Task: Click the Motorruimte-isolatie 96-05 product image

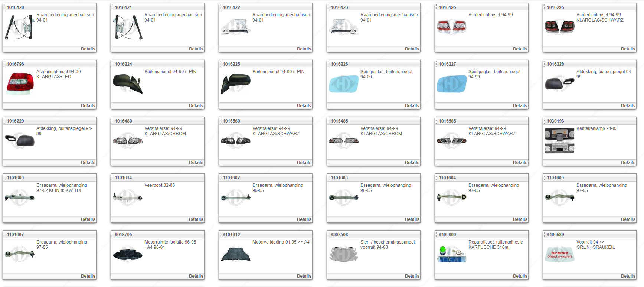Action: (127, 254)
